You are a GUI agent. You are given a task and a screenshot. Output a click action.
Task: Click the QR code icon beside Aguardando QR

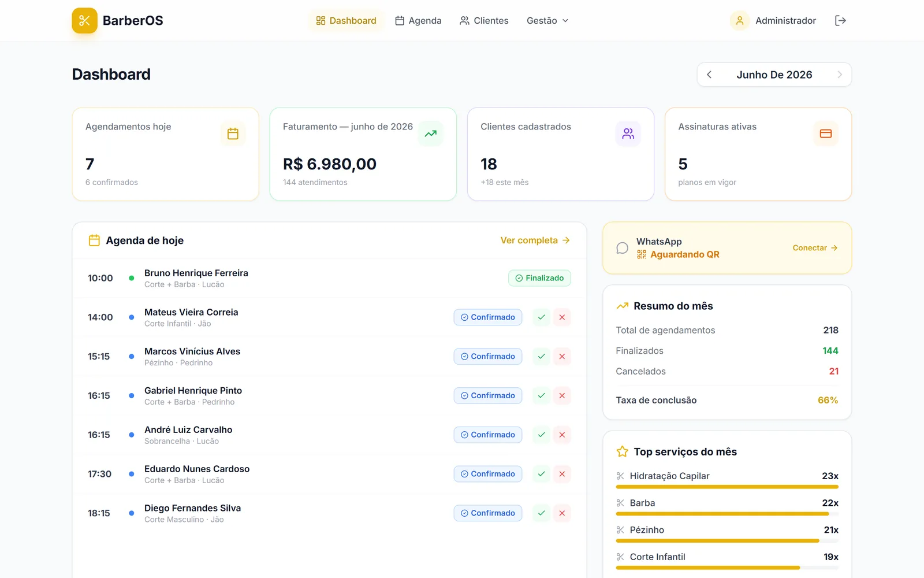pos(642,254)
